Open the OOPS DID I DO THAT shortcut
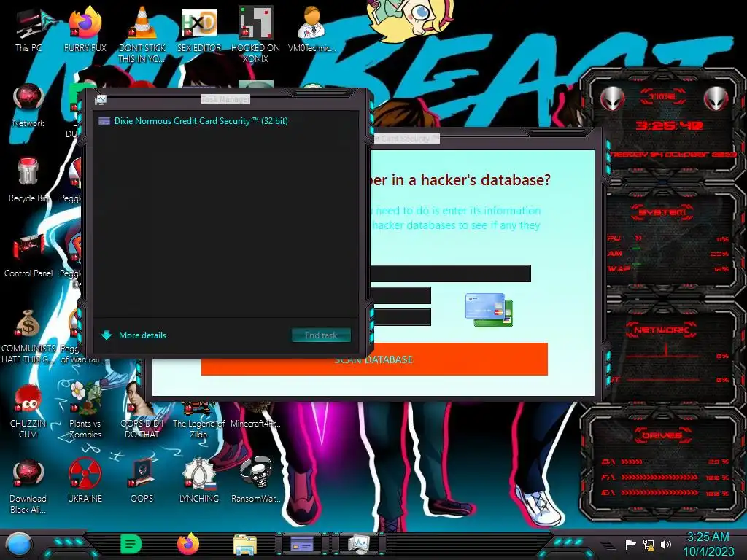The height and width of the screenshot is (560, 747). 142,411
